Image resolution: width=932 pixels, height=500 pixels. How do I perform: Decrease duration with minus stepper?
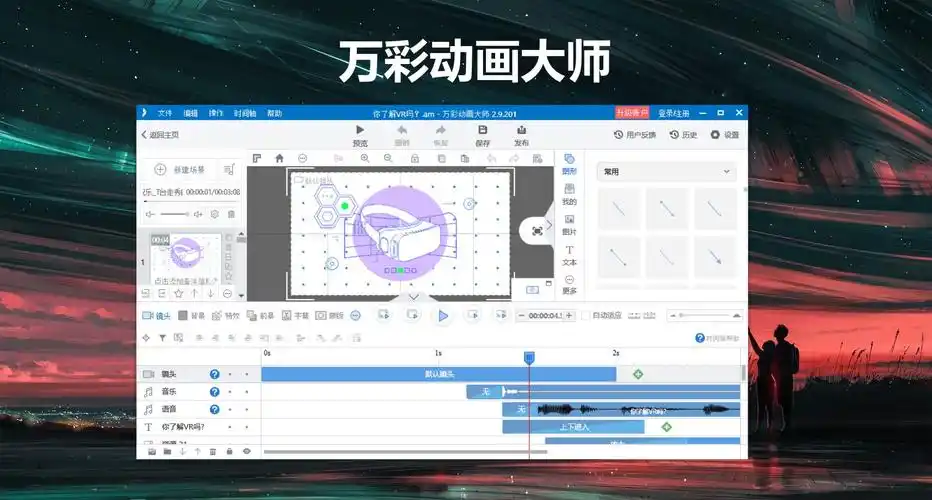521,316
